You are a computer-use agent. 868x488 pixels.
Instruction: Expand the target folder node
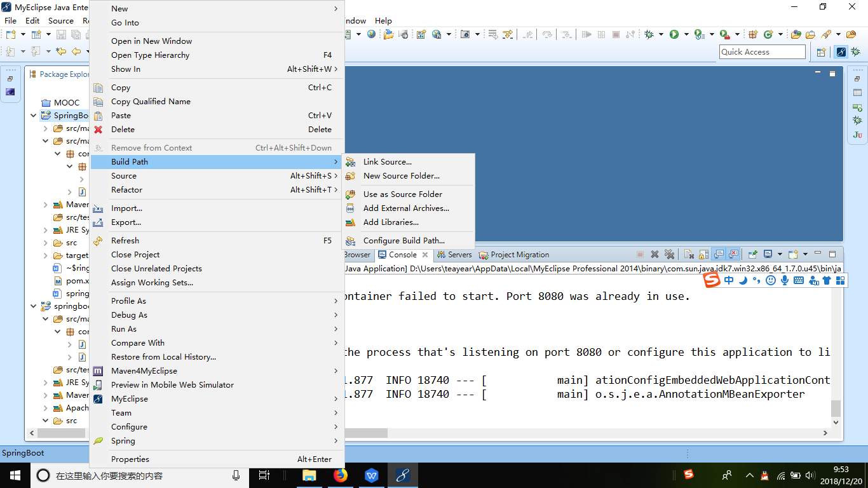click(x=46, y=255)
